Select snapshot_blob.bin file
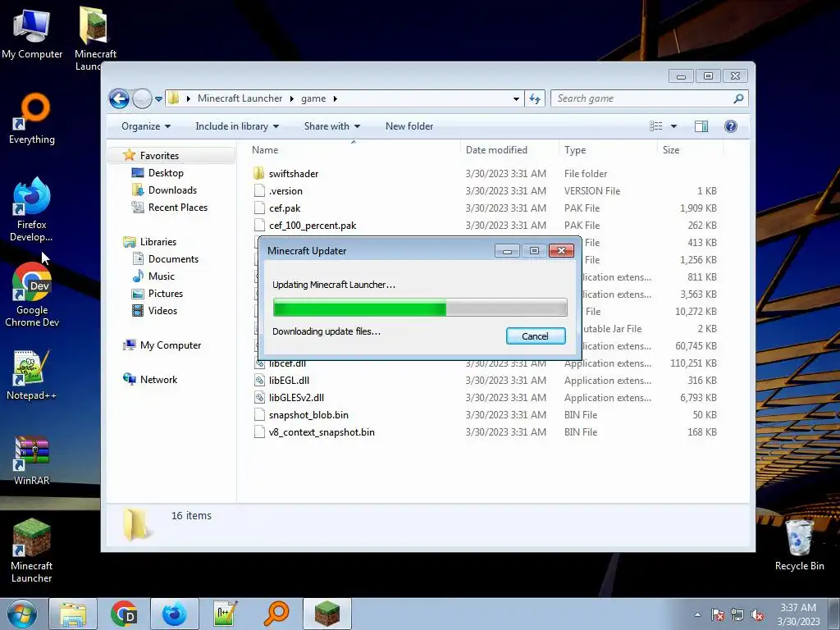 pyautogui.click(x=308, y=414)
